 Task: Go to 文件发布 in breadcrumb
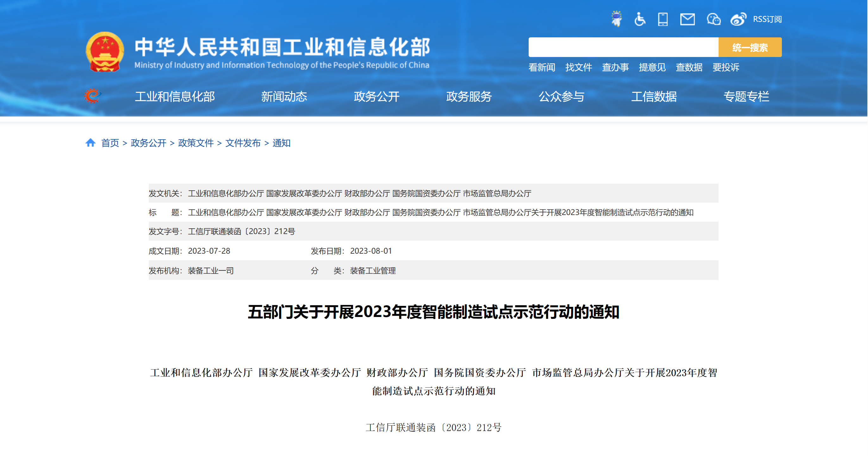243,143
